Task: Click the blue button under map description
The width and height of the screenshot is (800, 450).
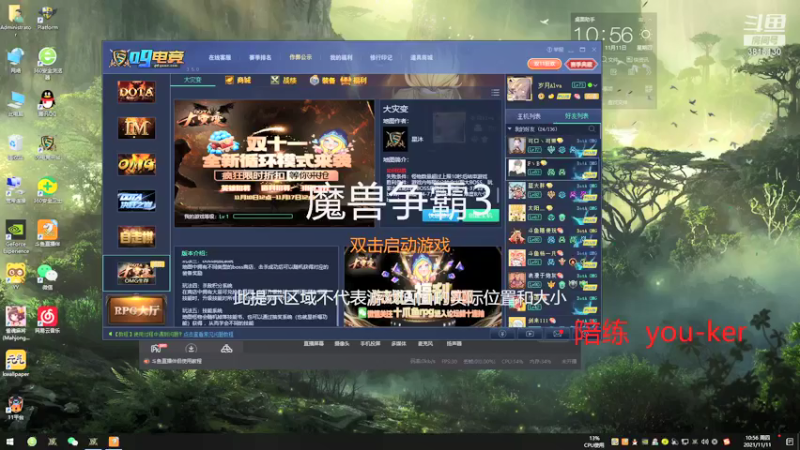Action: click(x=441, y=216)
